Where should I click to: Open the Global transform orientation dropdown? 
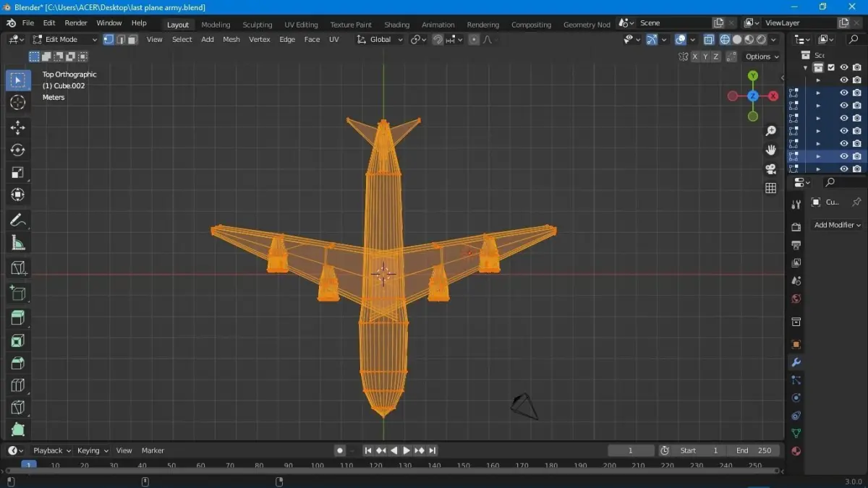[x=380, y=40]
